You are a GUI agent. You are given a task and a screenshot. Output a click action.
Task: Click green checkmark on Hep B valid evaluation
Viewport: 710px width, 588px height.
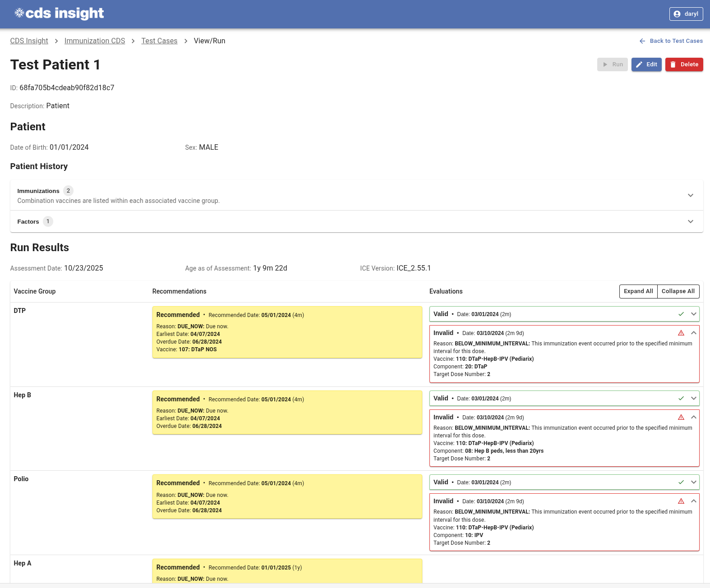click(x=681, y=399)
